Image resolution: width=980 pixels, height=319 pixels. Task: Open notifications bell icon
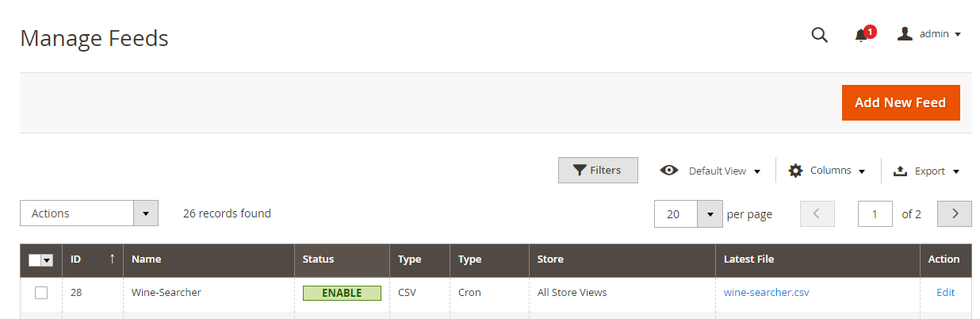point(861,35)
